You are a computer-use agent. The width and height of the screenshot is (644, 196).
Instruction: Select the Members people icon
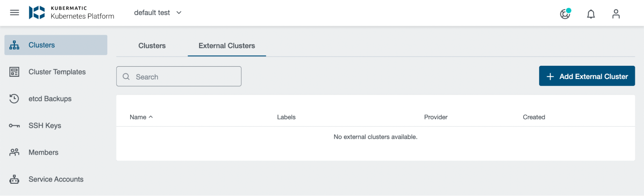pyautogui.click(x=14, y=152)
